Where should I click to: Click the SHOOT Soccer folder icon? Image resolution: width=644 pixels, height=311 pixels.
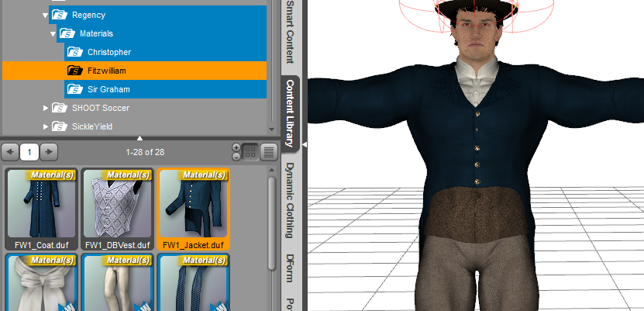60,108
